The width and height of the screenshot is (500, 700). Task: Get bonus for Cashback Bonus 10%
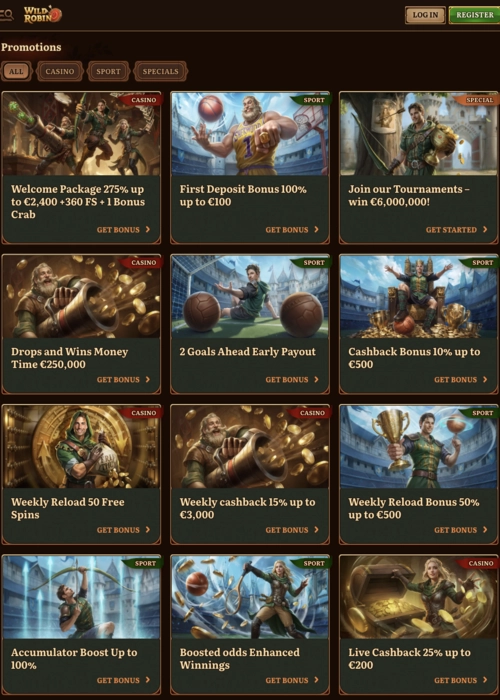(x=461, y=379)
